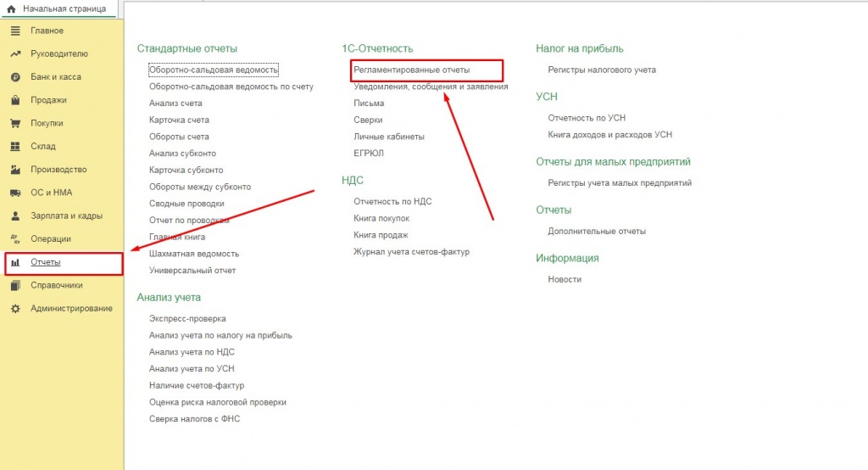Open the Книга продаж link
The width and height of the screenshot is (868, 470).
(x=381, y=235)
